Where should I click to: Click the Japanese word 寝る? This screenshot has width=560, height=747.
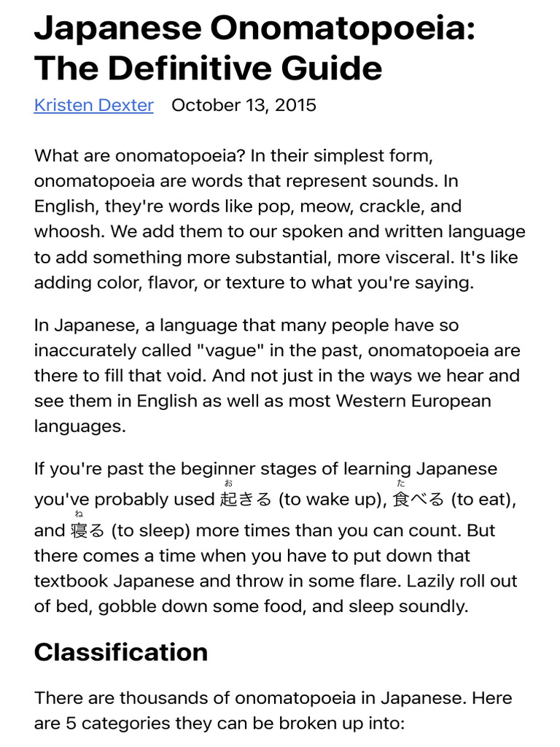tap(87, 530)
